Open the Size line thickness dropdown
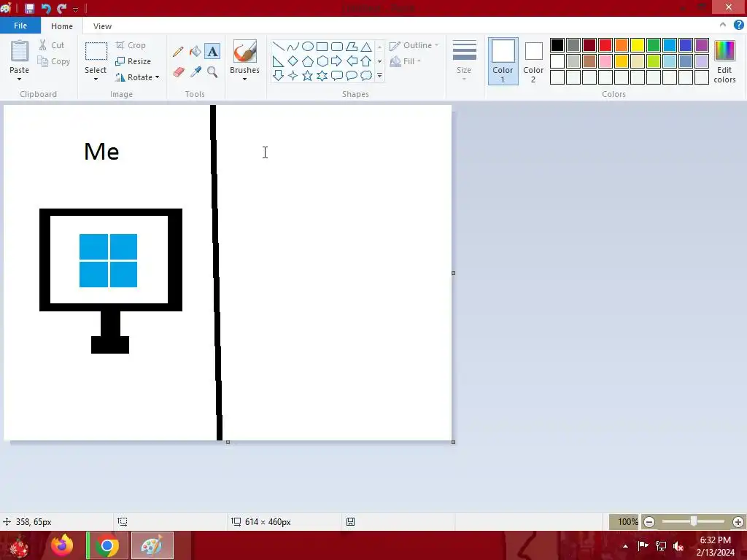This screenshot has height=560, width=747. (464, 60)
